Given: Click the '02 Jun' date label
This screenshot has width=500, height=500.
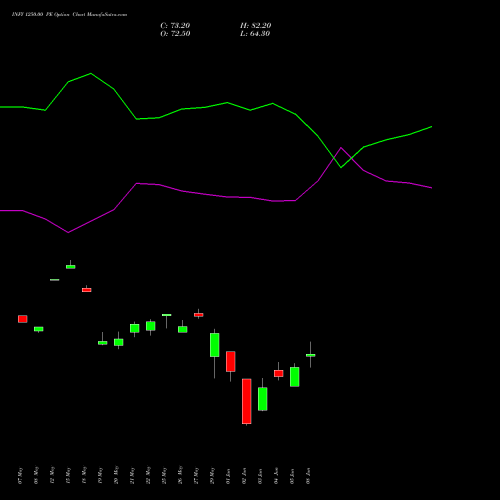Looking at the screenshot, I should pyautogui.click(x=244, y=476).
